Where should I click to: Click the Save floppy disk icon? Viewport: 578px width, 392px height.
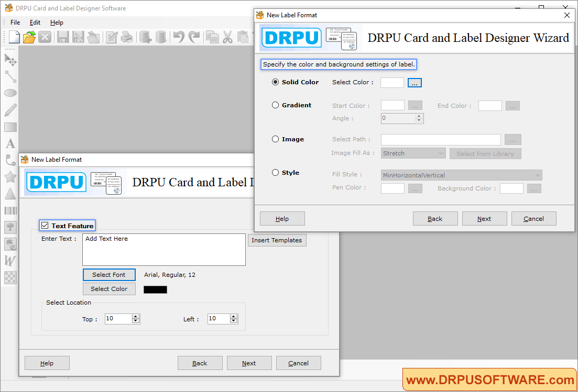click(63, 37)
